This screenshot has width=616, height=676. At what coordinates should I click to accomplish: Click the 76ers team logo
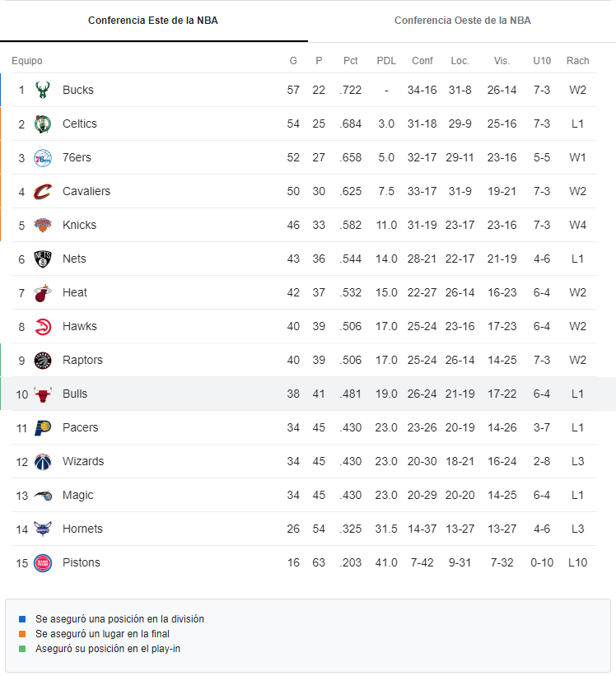pyautogui.click(x=43, y=158)
